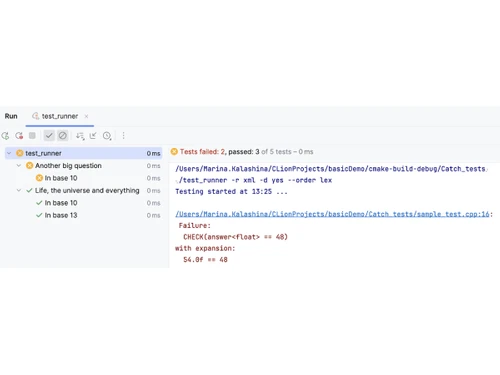Click the Failure: text in the output
The width and height of the screenshot is (500, 375).
[x=195, y=226]
